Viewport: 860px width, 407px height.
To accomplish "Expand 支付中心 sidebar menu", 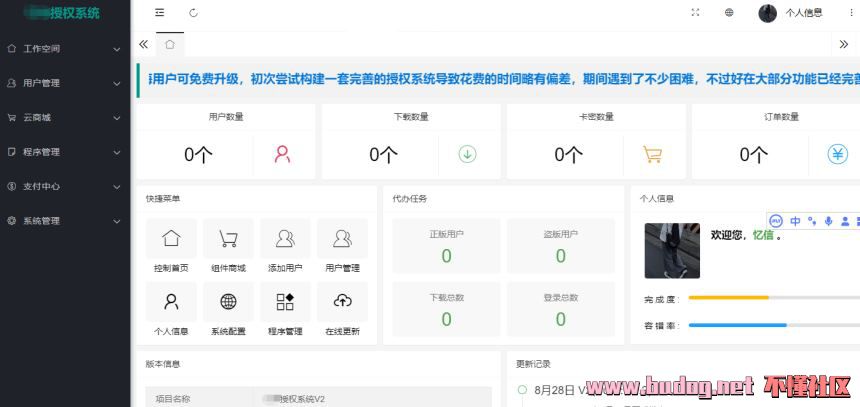I will (65, 186).
